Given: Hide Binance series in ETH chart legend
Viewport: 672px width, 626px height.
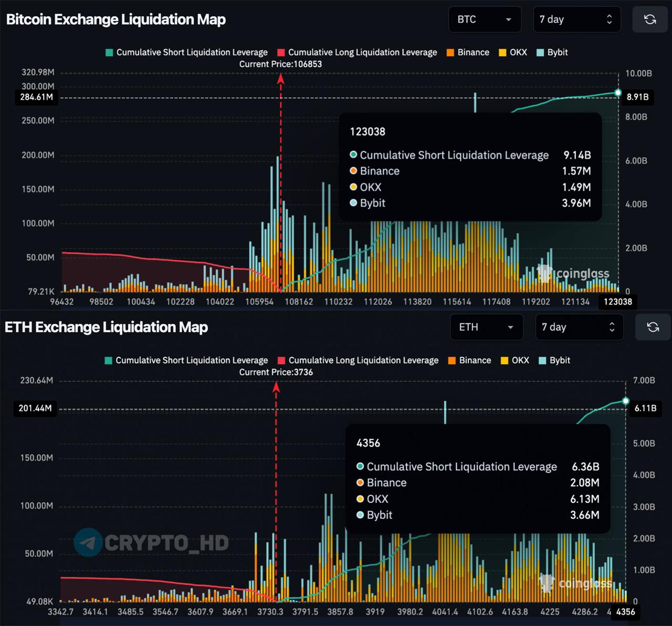Looking at the screenshot, I should tap(469, 360).
